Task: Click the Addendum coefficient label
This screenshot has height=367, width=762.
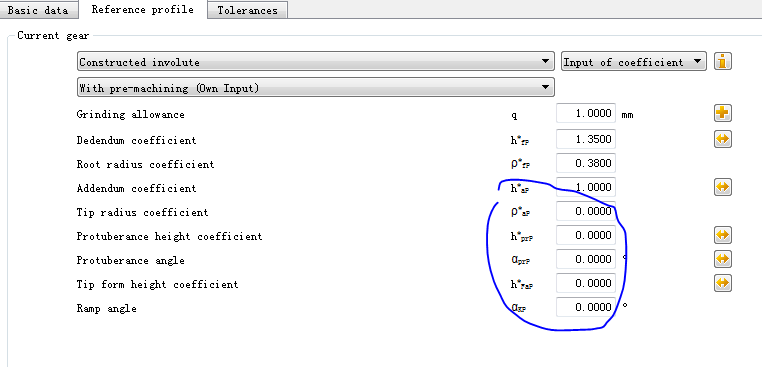Action: (x=137, y=188)
